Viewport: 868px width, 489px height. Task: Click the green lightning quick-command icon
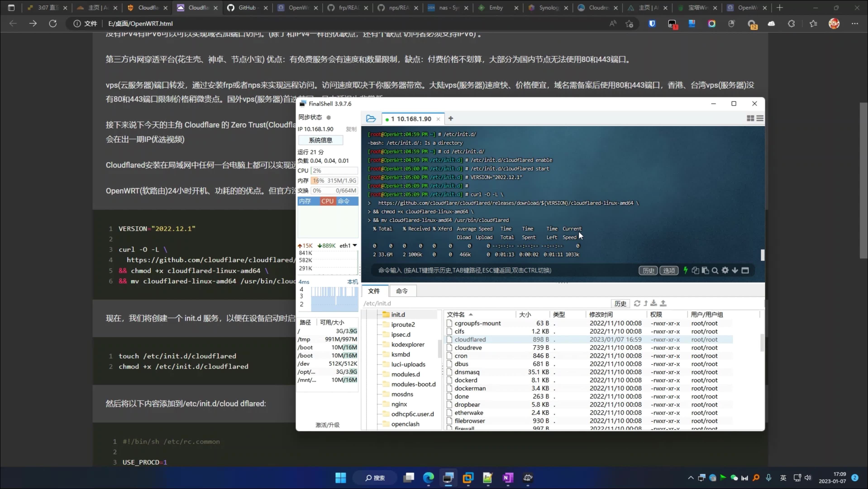point(685,270)
